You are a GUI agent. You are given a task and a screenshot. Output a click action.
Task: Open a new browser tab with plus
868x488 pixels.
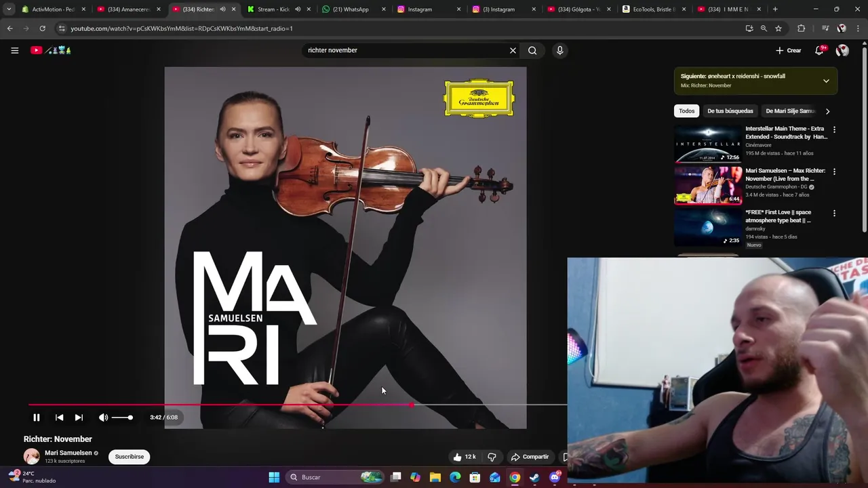click(775, 9)
